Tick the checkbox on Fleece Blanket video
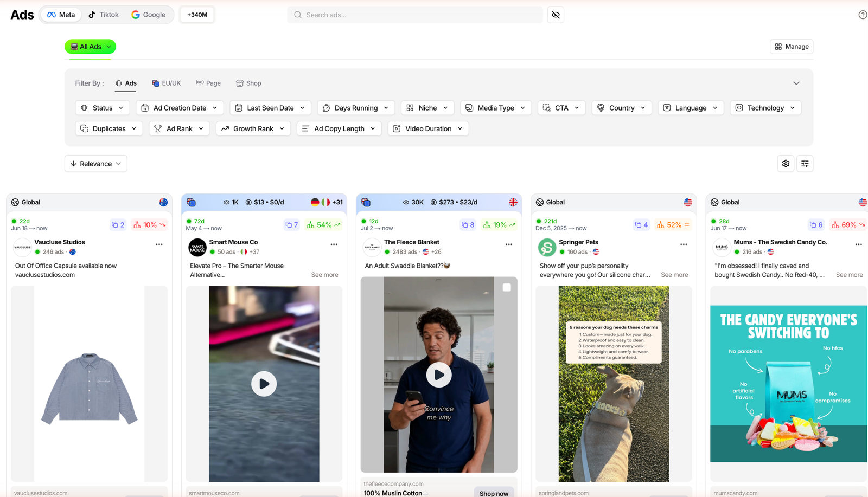 click(x=507, y=288)
